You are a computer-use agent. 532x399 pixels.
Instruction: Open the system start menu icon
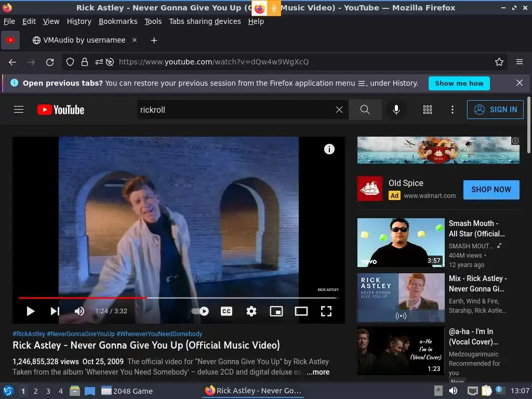[8, 391]
